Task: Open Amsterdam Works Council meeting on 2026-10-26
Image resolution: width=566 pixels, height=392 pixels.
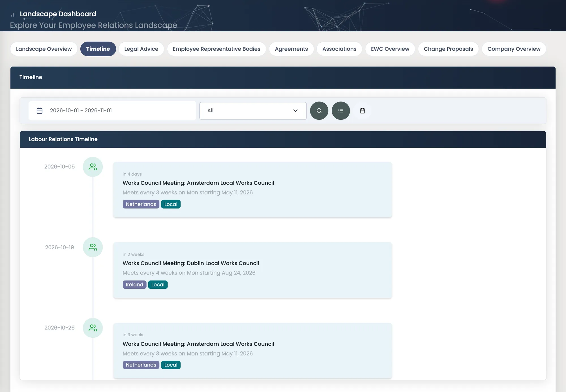Action: pyautogui.click(x=252, y=350)
